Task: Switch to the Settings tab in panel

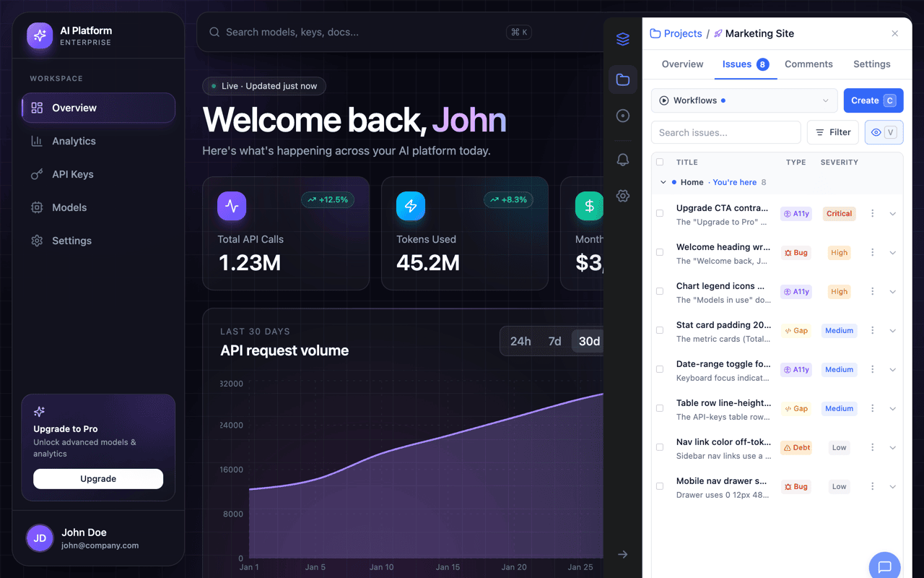Action: tap(871, 64)
